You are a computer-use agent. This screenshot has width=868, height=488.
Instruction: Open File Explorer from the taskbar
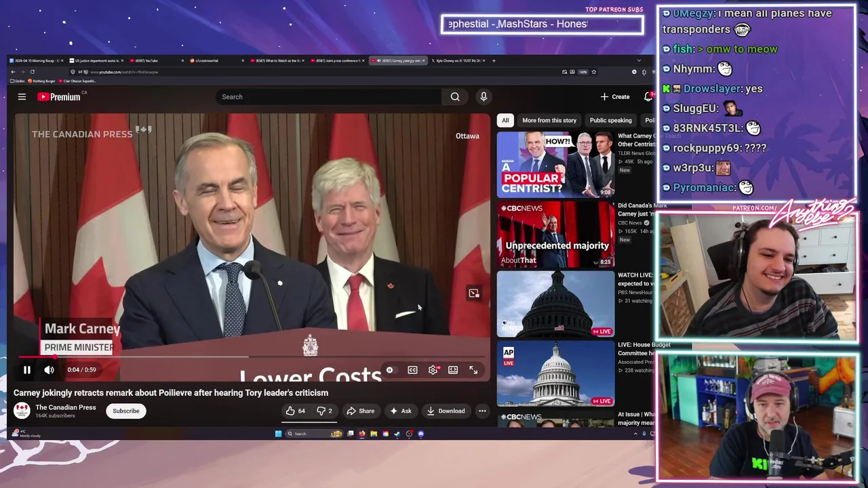click(x=374, y=434)
